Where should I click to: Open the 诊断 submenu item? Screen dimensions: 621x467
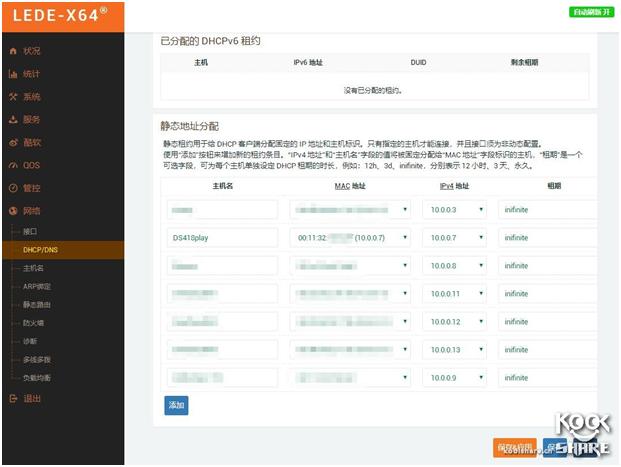click(30, 341)
